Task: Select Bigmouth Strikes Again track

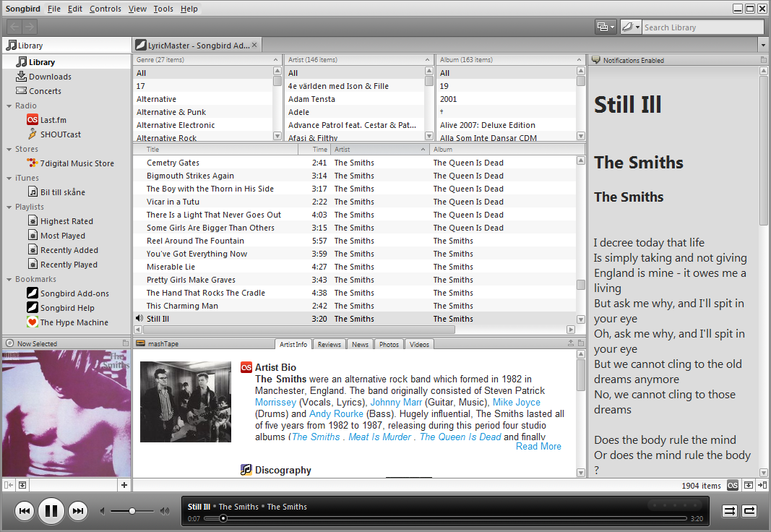Action: (354, 176)
